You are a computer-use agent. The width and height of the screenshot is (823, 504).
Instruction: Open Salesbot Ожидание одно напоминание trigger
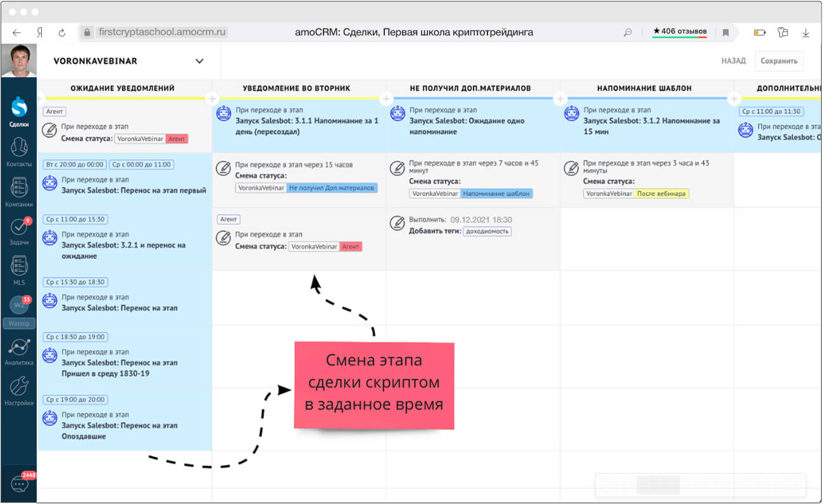pos(473,125)
